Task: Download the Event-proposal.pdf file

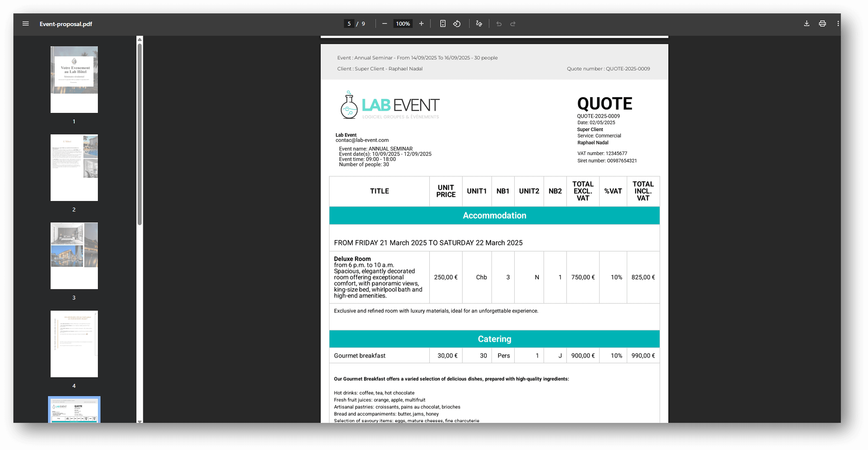Action: (807, 24)
